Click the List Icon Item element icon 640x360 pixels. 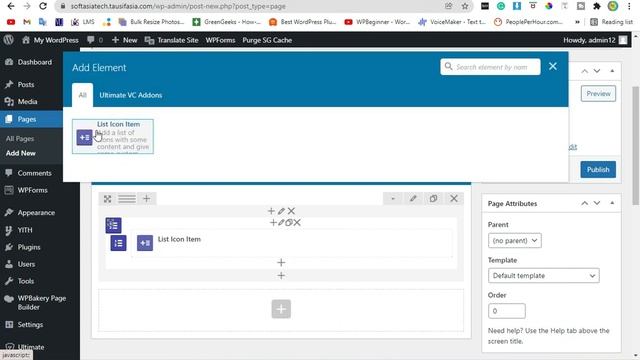pyautogui.click(x=145, y=243)
